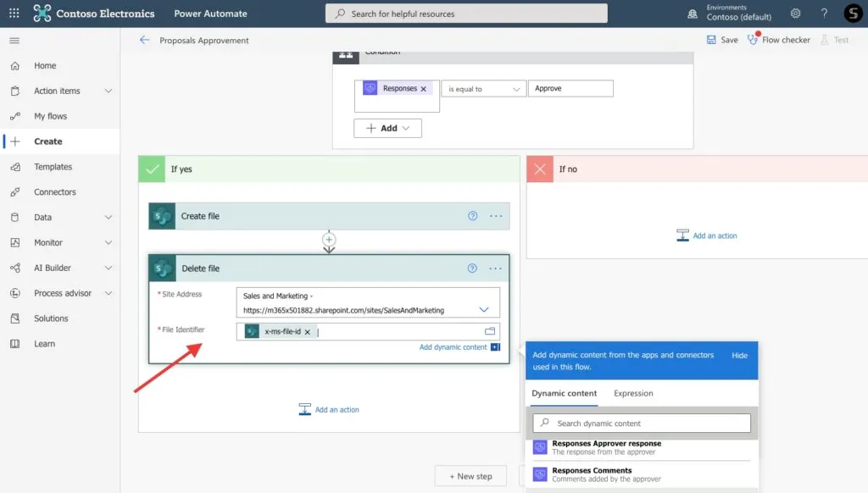This screenshot has width=868, height=493.
Task: Open the file picker folder icon
Action: coord(490,331)
